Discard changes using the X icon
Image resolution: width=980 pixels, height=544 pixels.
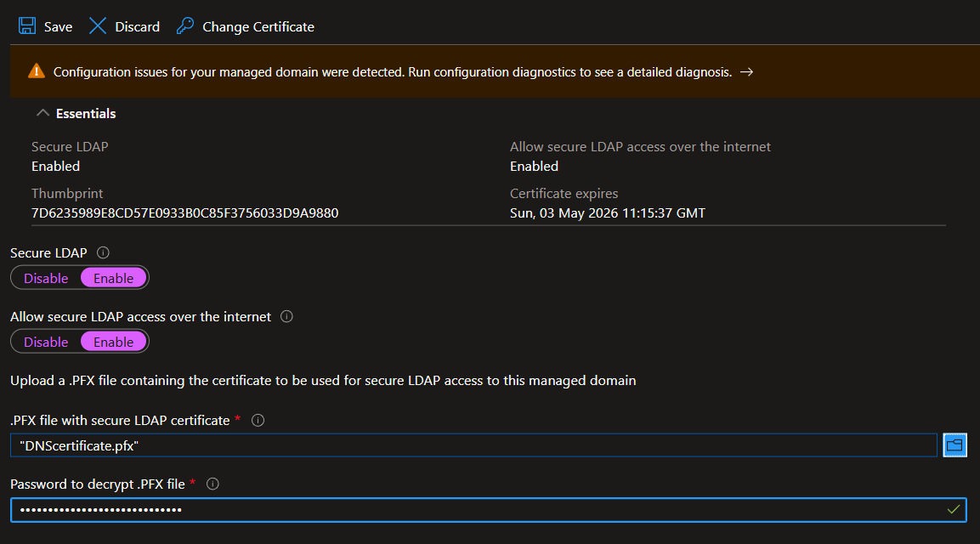[x=98, y=26]
